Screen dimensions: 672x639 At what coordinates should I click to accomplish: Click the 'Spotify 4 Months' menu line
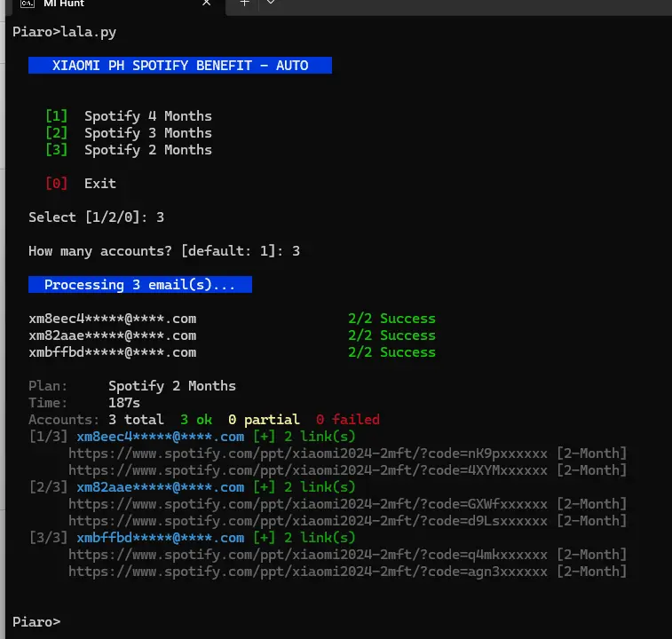[129, 116]
